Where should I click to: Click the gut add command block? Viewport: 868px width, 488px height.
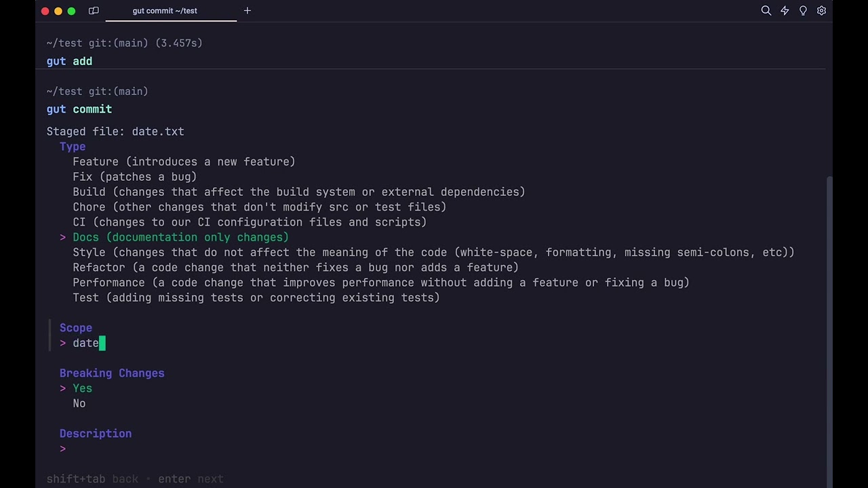click(434, 52)
